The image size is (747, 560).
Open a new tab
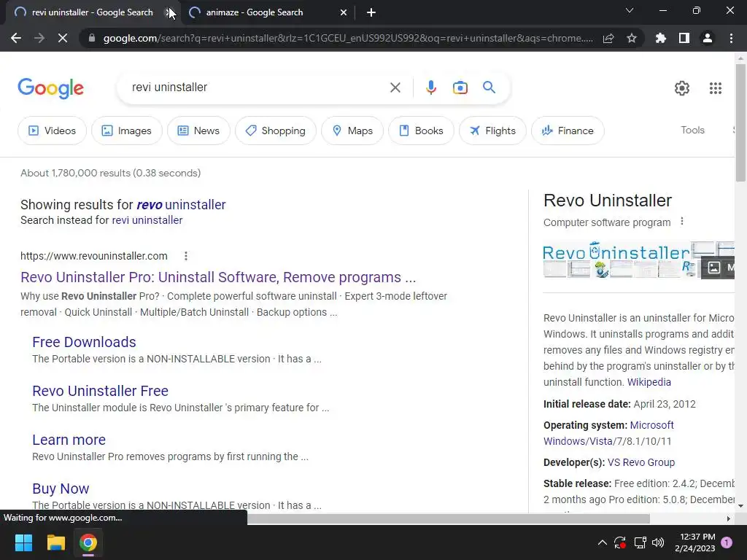[x=371, y=12]
